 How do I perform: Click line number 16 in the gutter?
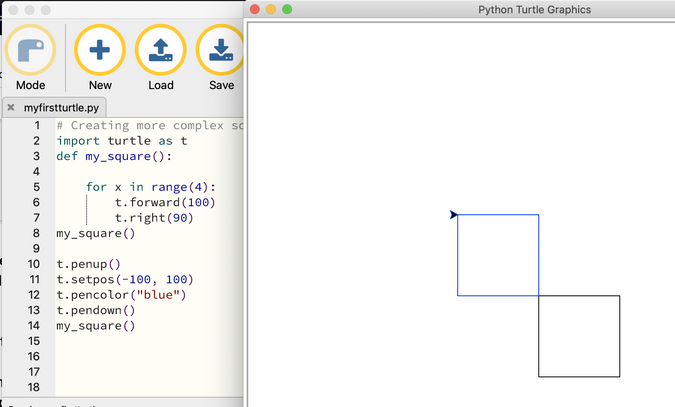point(33,356)
